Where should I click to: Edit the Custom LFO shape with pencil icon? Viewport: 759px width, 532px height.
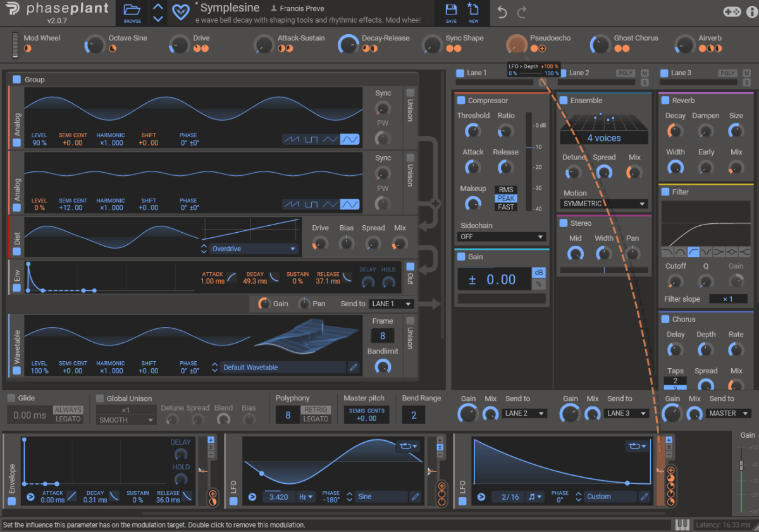pos(644,497)
